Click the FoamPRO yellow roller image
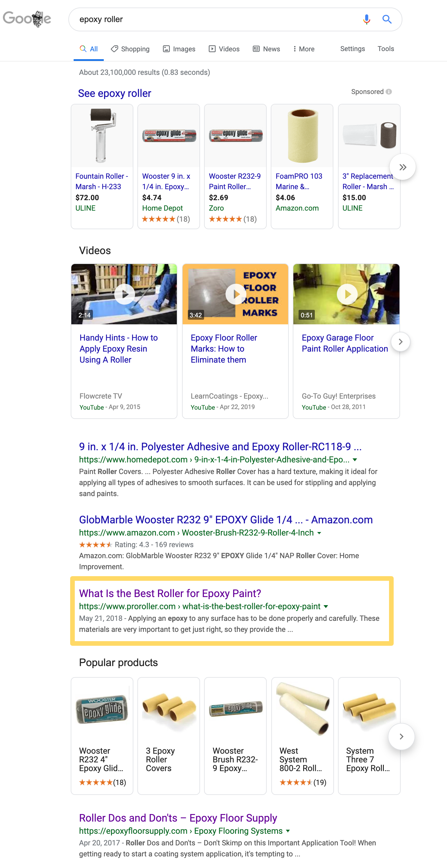The image size is (447, 868). pos(302,136)
